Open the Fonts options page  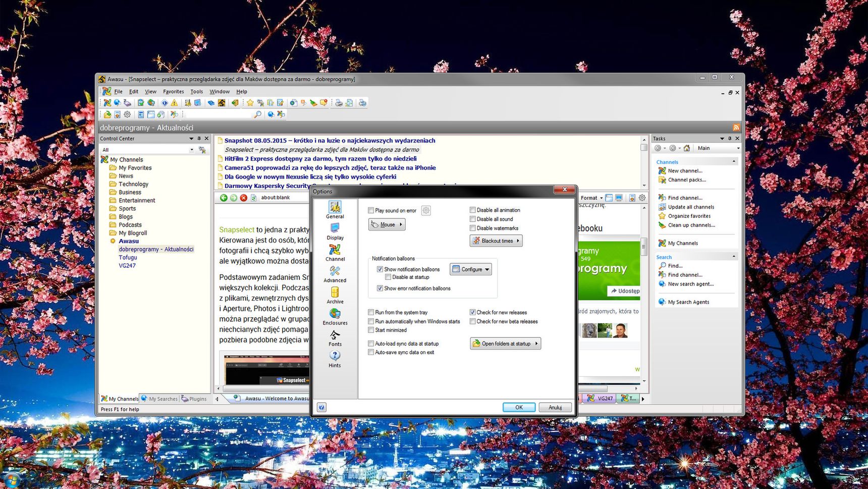tap(335, 337)
